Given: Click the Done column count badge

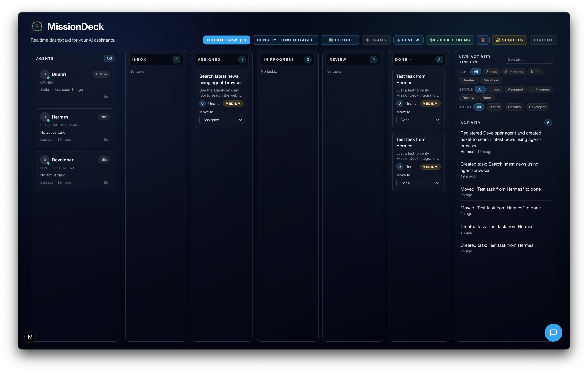Looking at the screenshot, I should pos(439,60).
